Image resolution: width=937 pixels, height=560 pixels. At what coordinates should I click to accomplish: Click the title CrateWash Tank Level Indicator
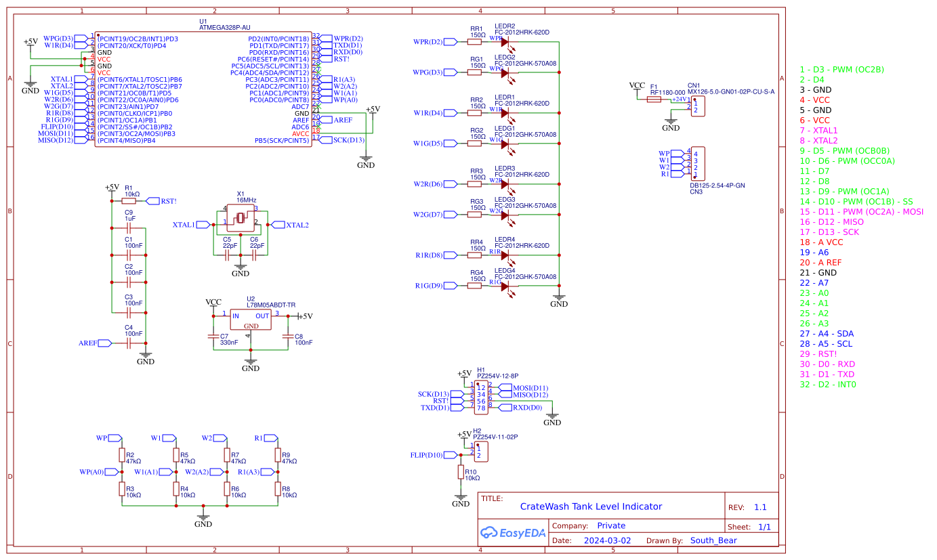click(x=590, y=506)
